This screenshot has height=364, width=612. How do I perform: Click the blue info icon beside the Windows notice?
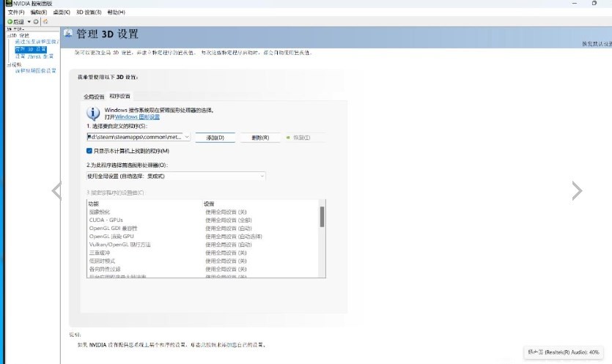(x=93, y=113)
